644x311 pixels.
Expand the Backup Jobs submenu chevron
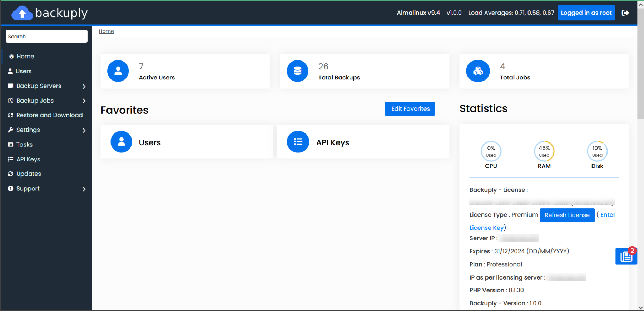click(84, 101)
